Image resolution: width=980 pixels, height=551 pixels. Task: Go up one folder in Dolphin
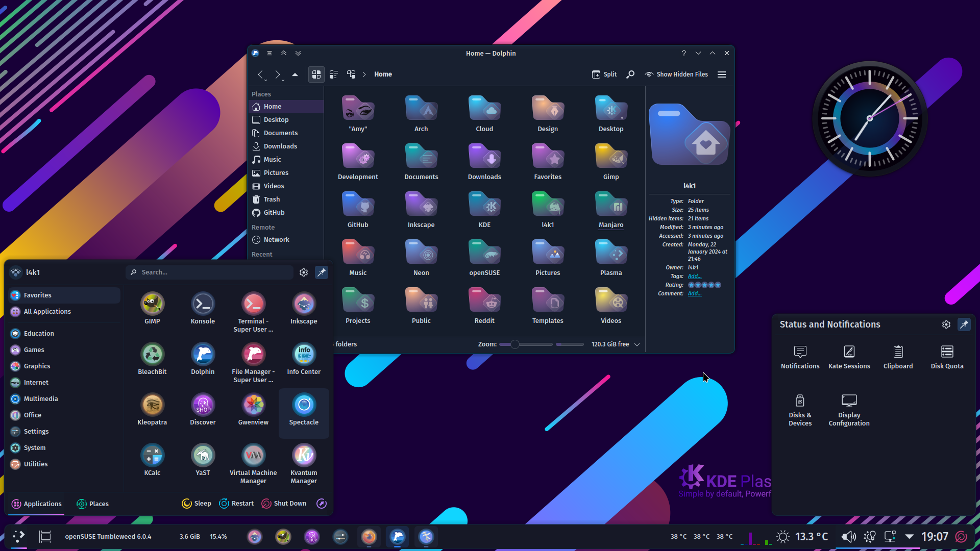(295, 74)
